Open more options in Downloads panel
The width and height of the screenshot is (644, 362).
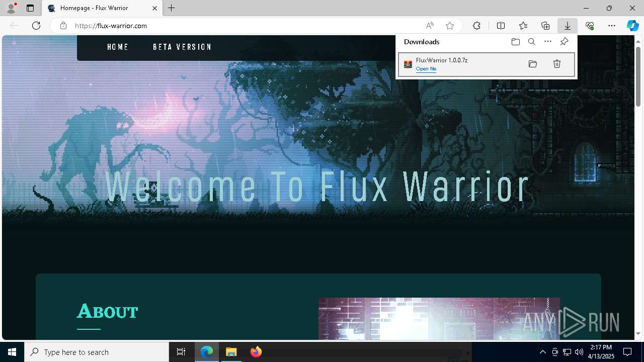(x=548, y=42)
